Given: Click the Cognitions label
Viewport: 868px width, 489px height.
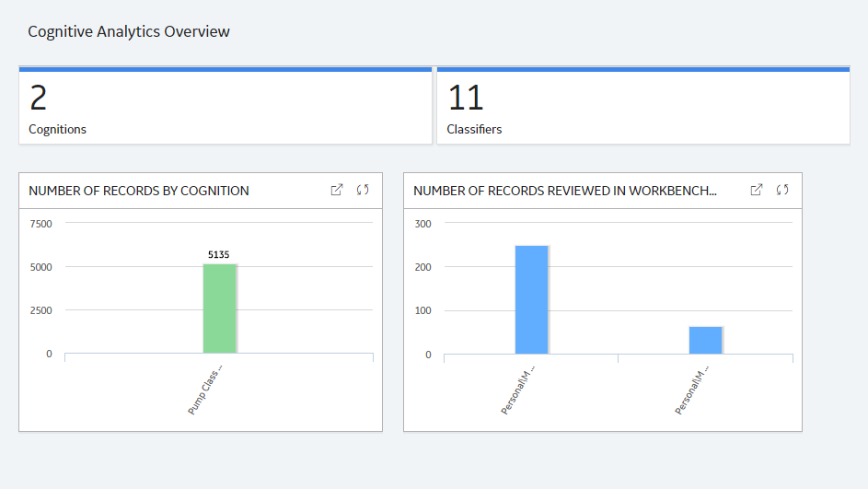Looking at the screenshot, I should point(58,129).
